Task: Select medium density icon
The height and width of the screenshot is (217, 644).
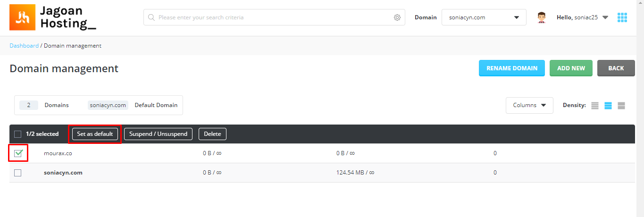Action: pyautogui.click(x=608, y=106)
